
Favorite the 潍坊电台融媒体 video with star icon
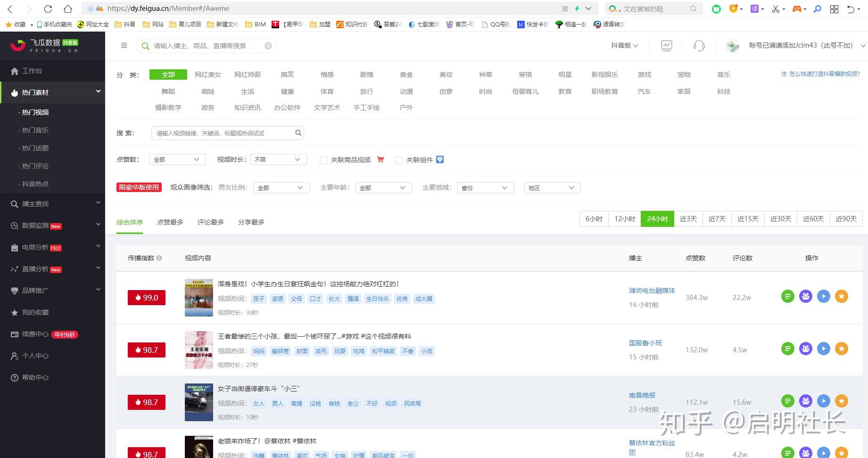coord(842,296)
